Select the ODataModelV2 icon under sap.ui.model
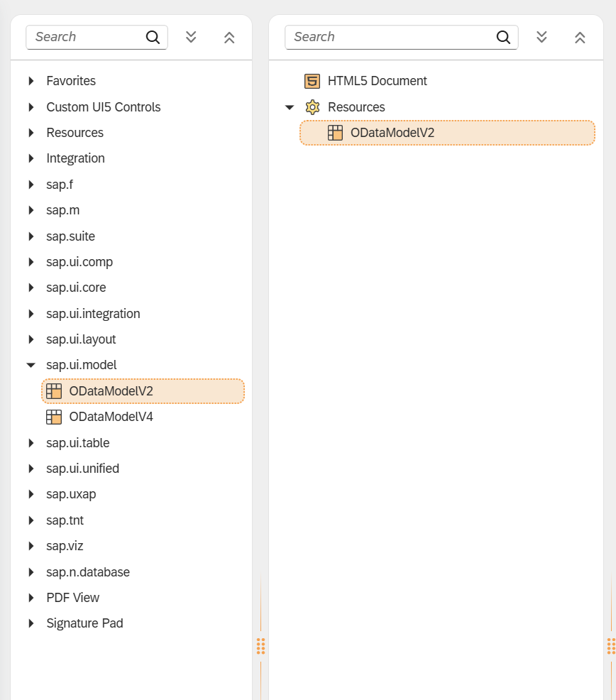 click(x=53, y=390)
